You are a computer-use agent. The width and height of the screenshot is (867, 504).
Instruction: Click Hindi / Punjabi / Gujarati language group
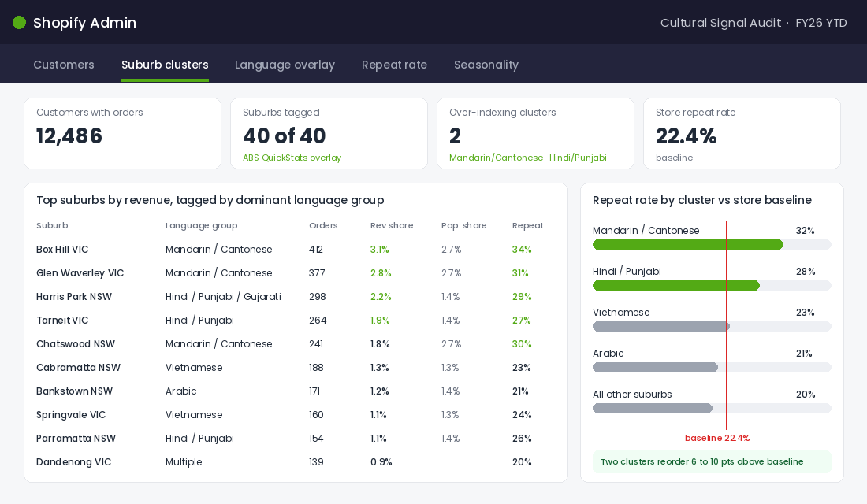point(223,297)
